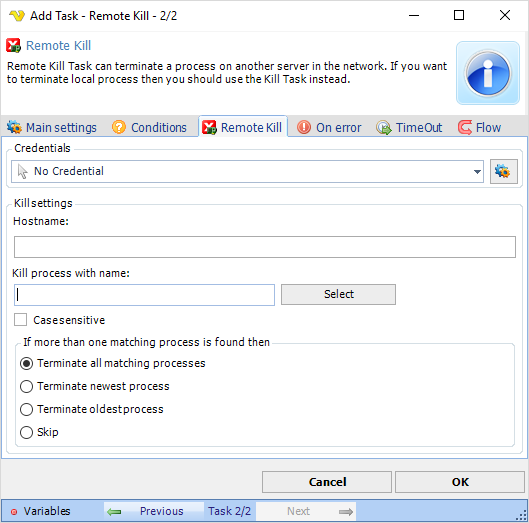Click the TimeOut clock icon
Viewport: 529px width, 523px height.
point(384,128)
